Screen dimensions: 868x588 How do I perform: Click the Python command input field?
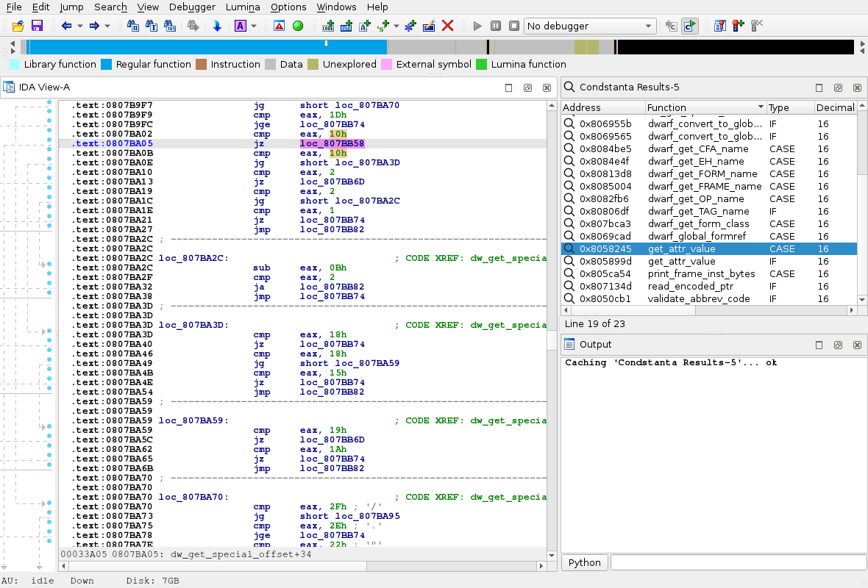(738, 562)
